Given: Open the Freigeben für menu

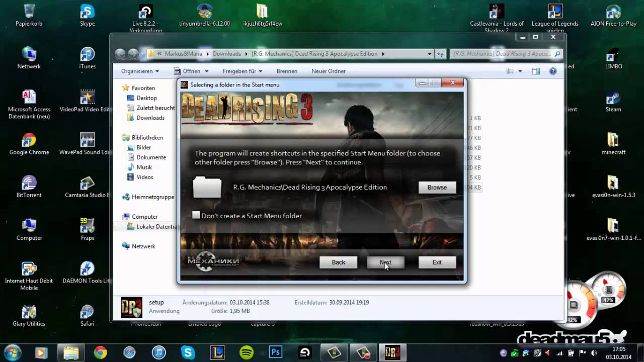Looking at the screenshot, I should tap(243, 71).
